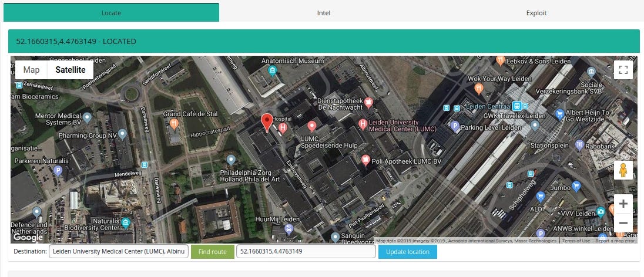Click Philadelphia Zorg Holland marker
The height and width of the screenshot is (277, 644).
pos(232,159)
